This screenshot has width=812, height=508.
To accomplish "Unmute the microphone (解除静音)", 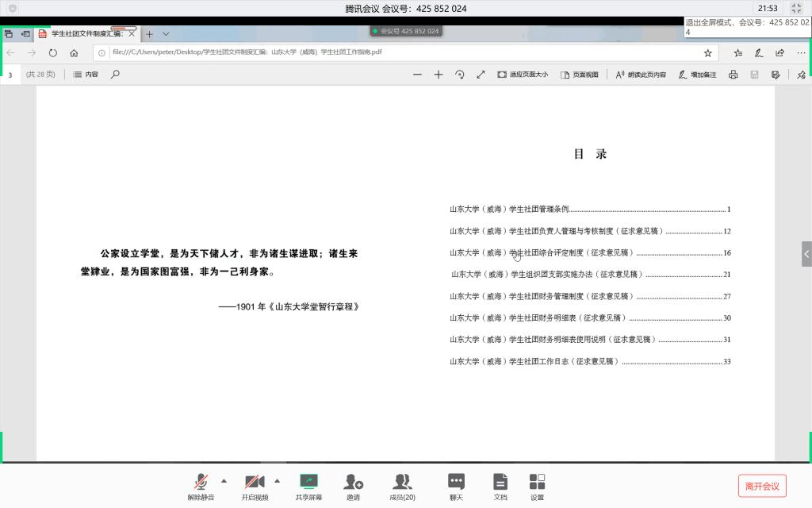I will 201,486.
